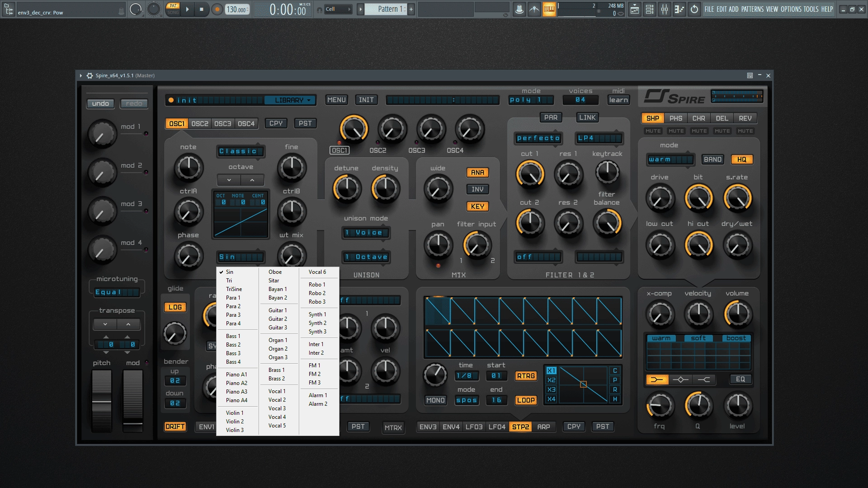Screen dimensions: 868x488
Task: Open the PATTERNS menu
Action: click(753, 9)
